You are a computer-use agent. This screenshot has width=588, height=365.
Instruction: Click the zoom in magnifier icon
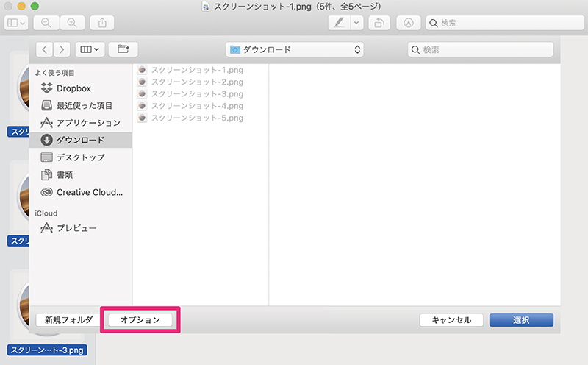(72, 23)
